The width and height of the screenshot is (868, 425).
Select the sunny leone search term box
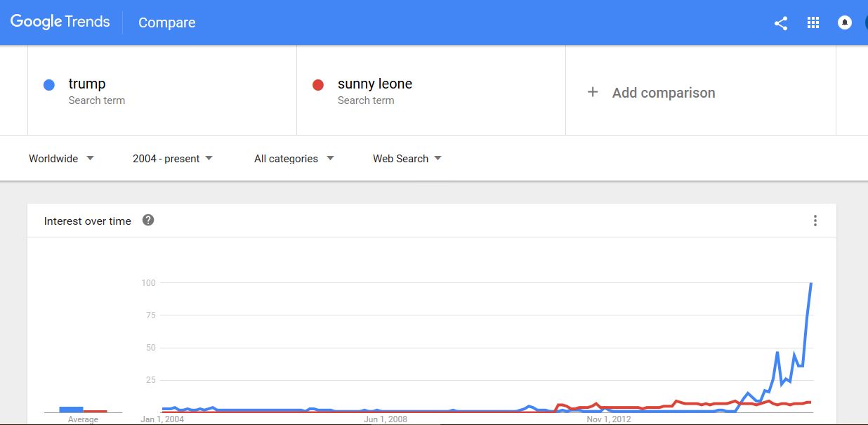click(430, 91)
